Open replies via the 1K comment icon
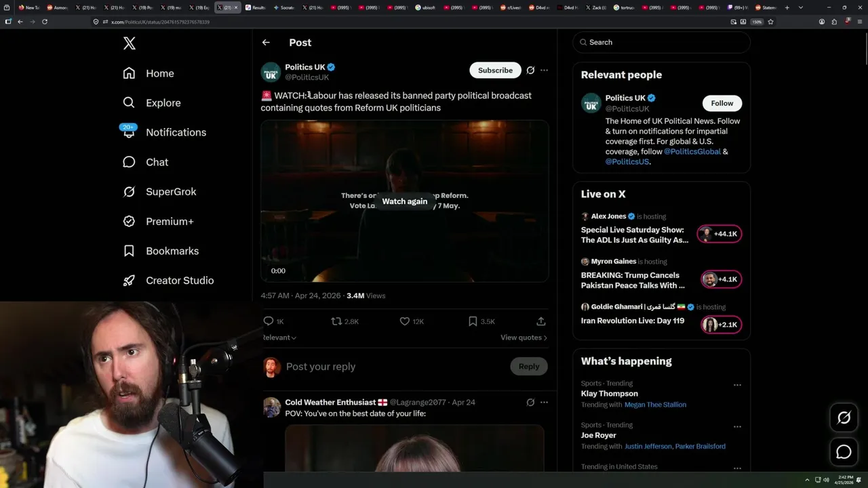The width and height of the screenshot is (868, 488). click(273, 321)
